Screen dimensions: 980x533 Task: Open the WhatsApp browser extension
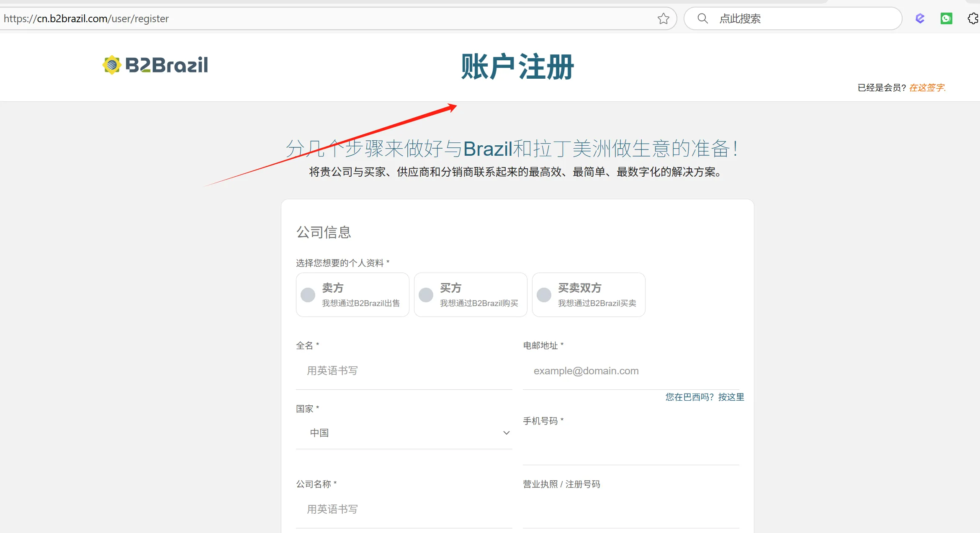pos(946,18)
